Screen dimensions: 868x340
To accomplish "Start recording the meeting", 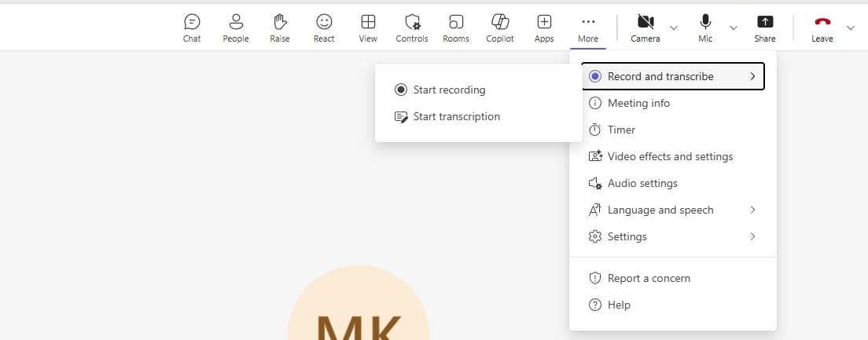I will point(478,90).
